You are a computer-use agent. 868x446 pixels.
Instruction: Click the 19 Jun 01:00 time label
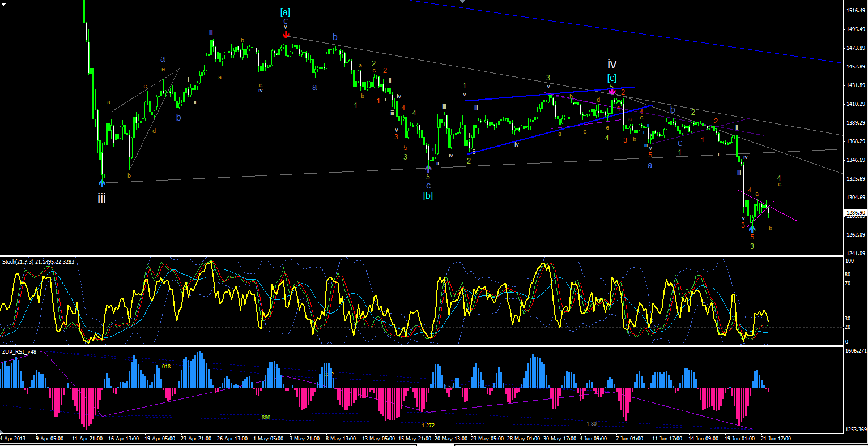pyautogui.click(x=739, y=438)
